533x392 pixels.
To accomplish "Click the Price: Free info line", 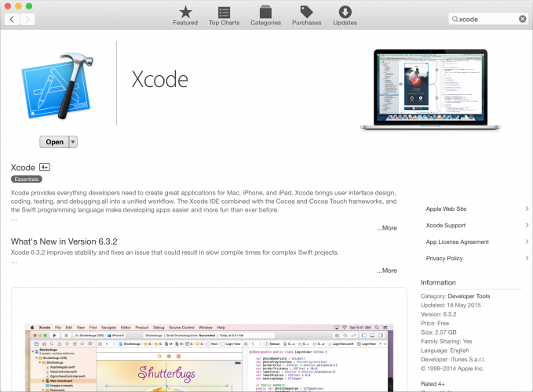I will click(435, 323).
